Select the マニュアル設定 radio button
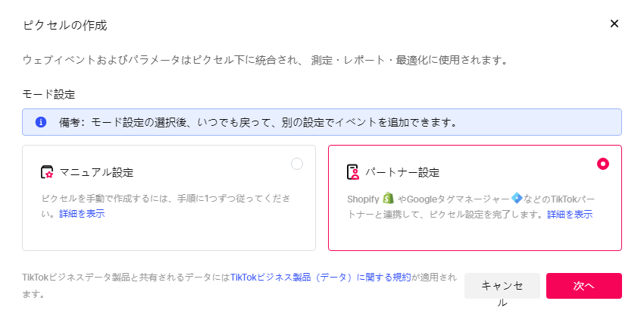Viewport: 644px width, 320px height. click(x=297, y=164)
